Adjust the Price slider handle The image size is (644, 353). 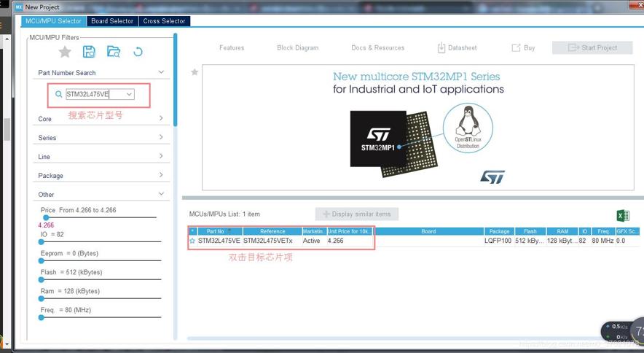point(46,217)
